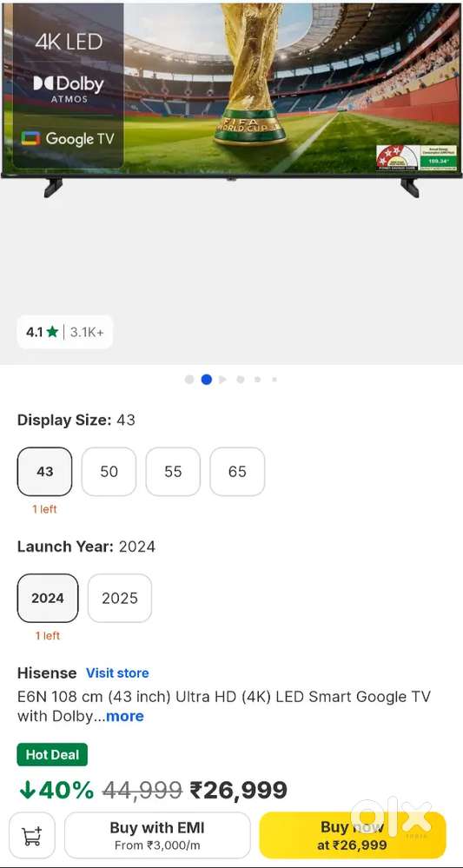Tap the Google TV logo on image
Screen dimensions: 463x868
tap(68, 138)
